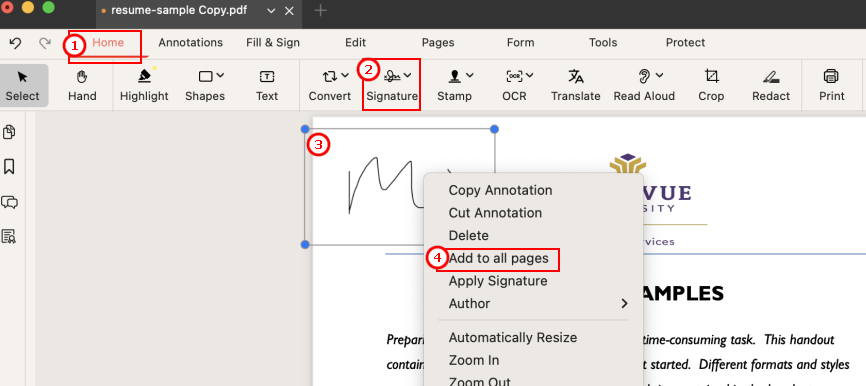Select the Text tool
866x386 pixels.
(267, 86)
